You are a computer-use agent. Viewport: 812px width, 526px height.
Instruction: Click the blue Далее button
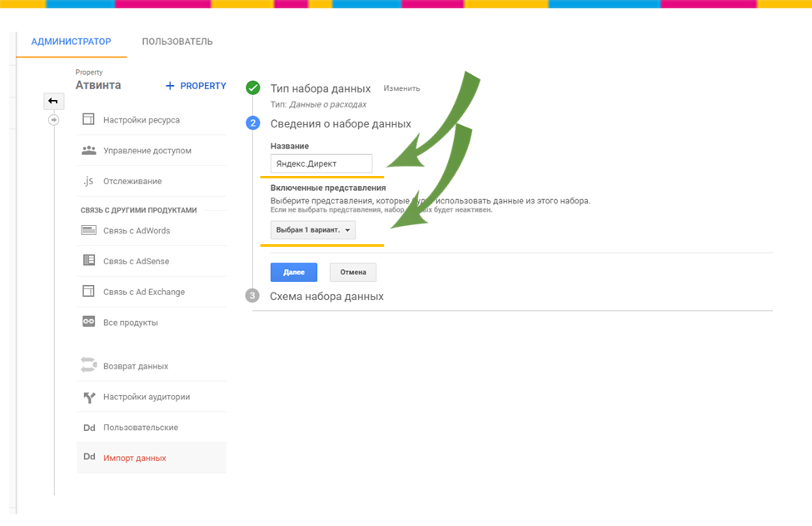click(x=294, y=272)
